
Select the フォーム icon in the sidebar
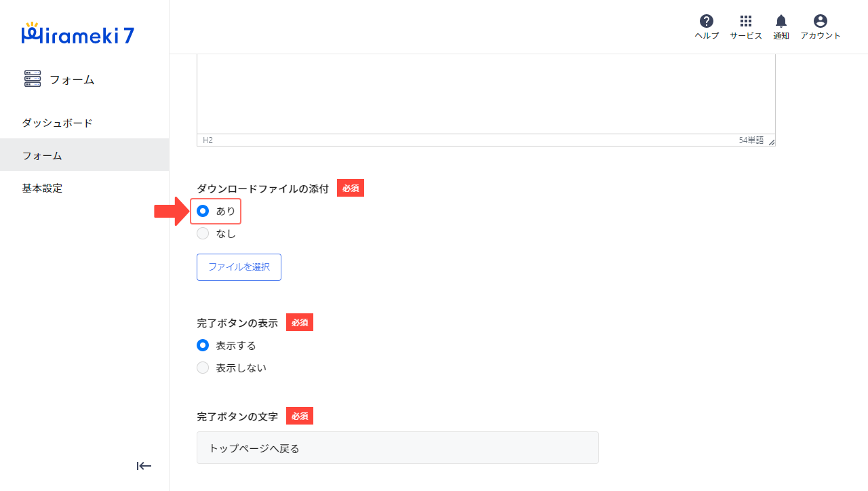click(x=32, y=79)
